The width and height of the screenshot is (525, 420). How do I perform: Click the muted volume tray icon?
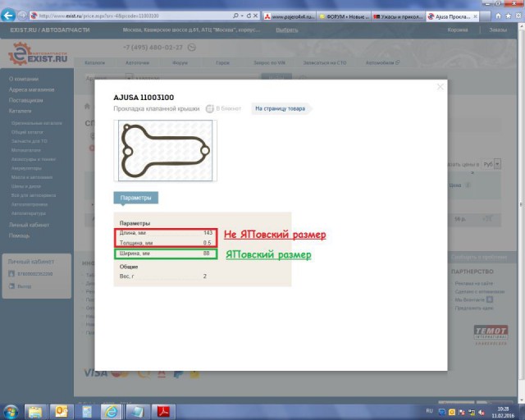(482, 412)
